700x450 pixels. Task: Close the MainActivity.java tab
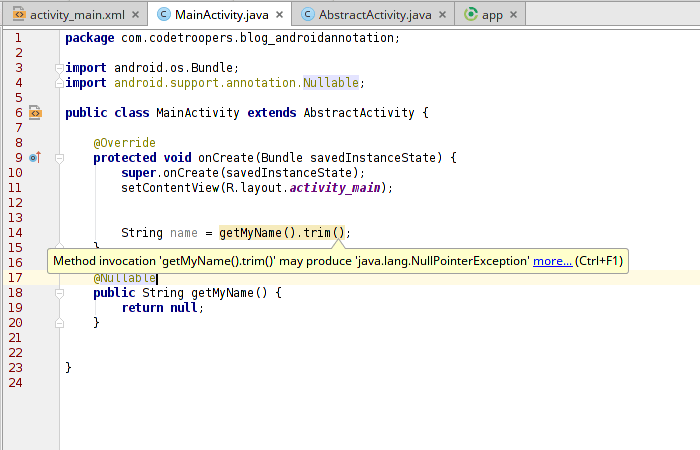(279, 15)
